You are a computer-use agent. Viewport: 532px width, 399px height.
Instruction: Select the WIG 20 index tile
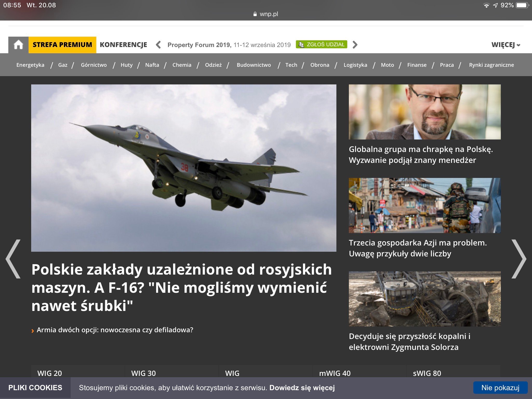pyautogui.click(x=78, y=371)
